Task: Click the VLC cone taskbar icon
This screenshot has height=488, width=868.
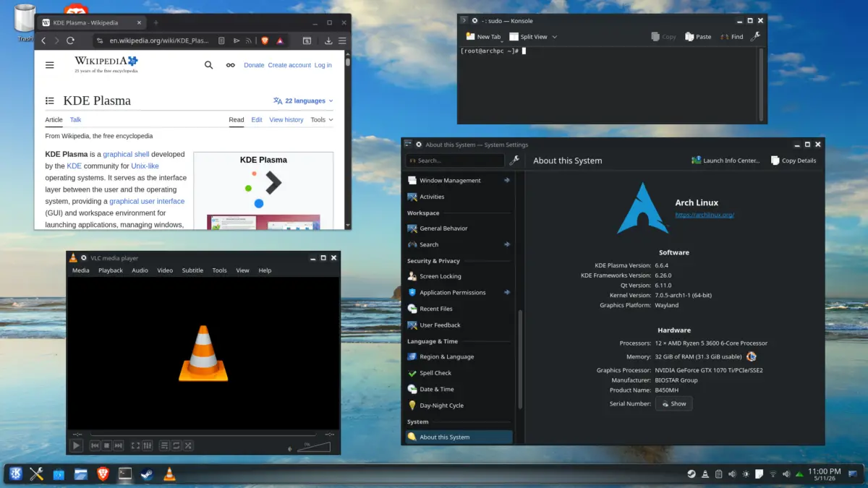Action: [x=169, y=474]
